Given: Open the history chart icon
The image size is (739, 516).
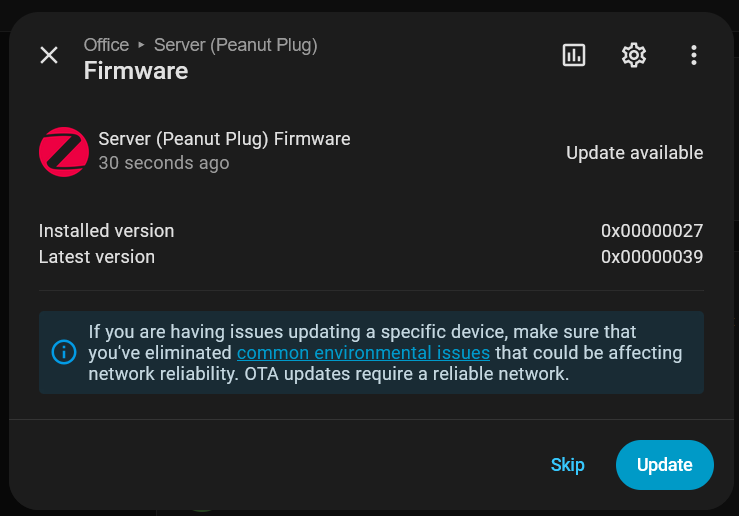Looking at the screenshot, I should pyautogui.click(x=574, y=55).
